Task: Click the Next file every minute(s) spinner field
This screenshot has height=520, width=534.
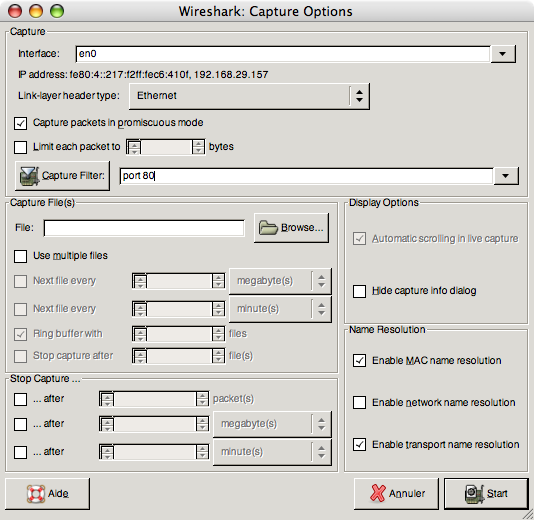Action: pos(178,309)
